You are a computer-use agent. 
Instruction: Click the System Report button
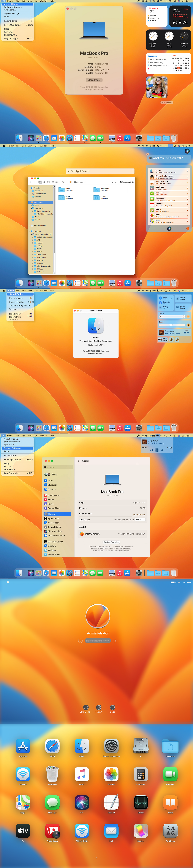click(111, 542)
